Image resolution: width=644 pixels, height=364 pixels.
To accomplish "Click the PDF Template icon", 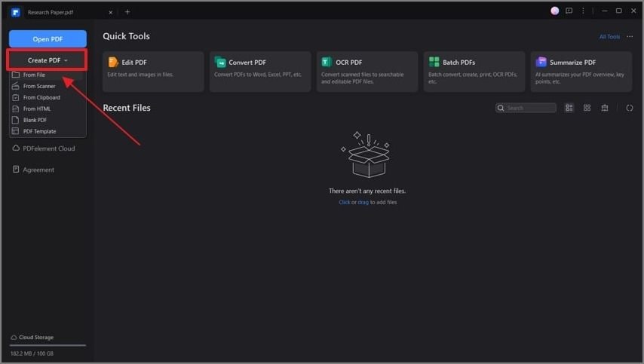I will pyautogui.click(x=16, y=131).
